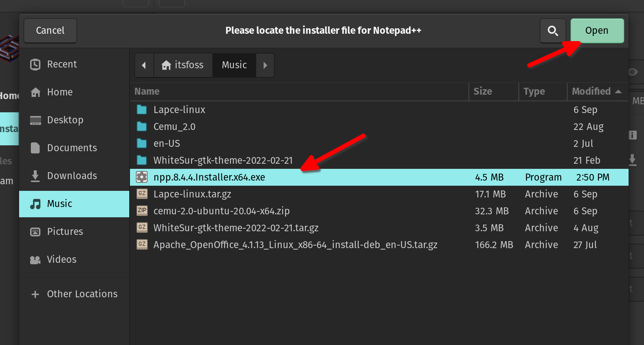Click the 27 Jul modified date
This screenshot has width=644, height=345.
pos(585,245)
